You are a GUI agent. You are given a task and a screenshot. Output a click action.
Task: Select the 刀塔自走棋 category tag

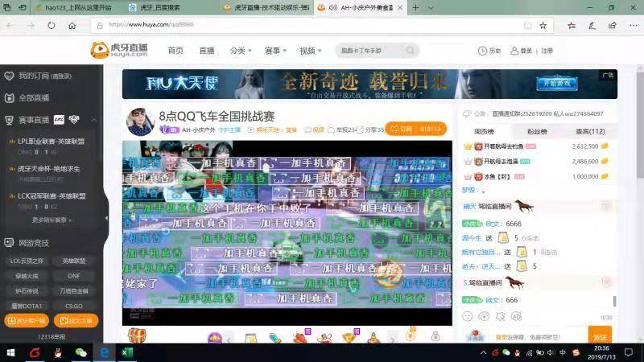(x=74, y=291)
